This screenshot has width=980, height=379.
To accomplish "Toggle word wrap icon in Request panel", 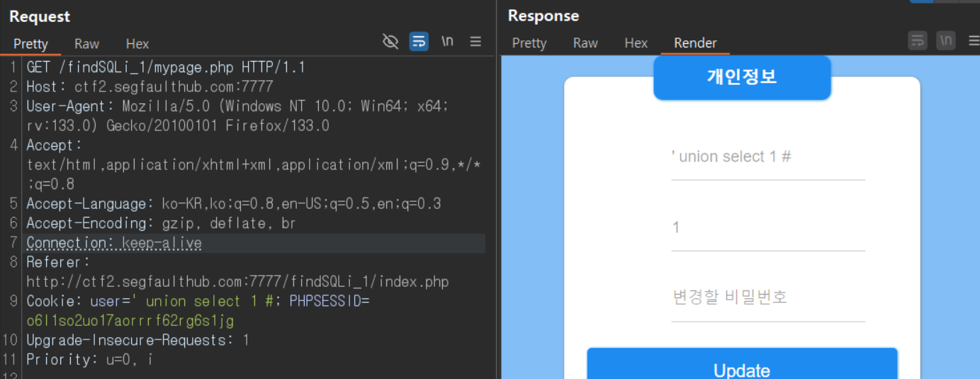I will [419, 42].
